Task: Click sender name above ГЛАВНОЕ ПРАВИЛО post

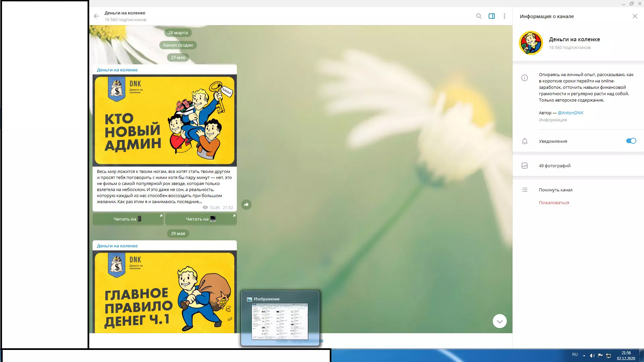Action: (117, 246)
